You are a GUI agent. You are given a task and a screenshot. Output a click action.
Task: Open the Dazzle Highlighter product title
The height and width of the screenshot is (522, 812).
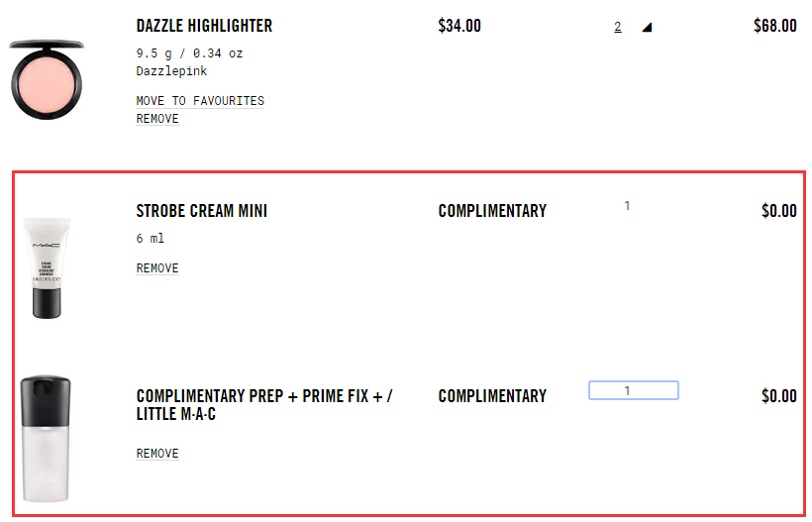point(204,26)
